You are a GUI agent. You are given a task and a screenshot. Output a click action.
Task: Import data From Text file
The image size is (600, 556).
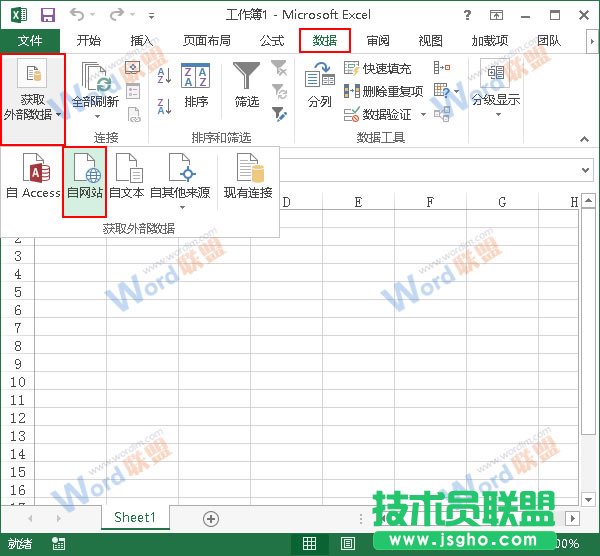coord(126,176)
